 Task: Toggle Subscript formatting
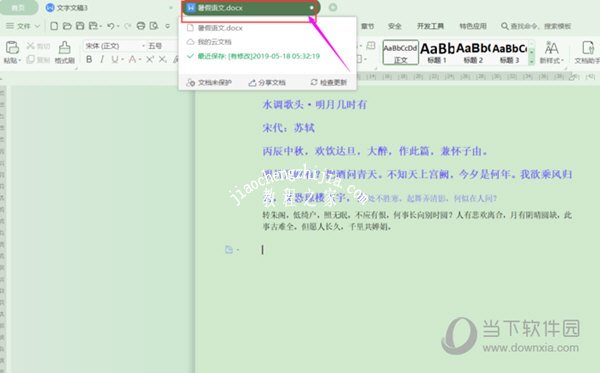[x=163, y=59]
